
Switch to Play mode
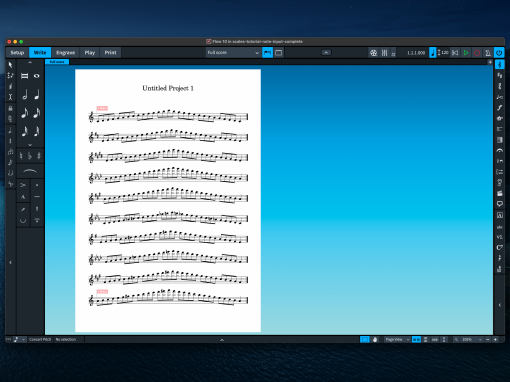pos(90,53)
